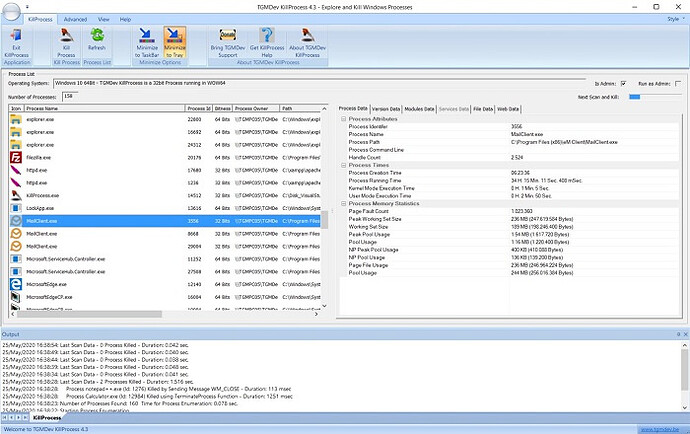
Task: Open Get KillProcess Help icon
Action: (267, 35)
